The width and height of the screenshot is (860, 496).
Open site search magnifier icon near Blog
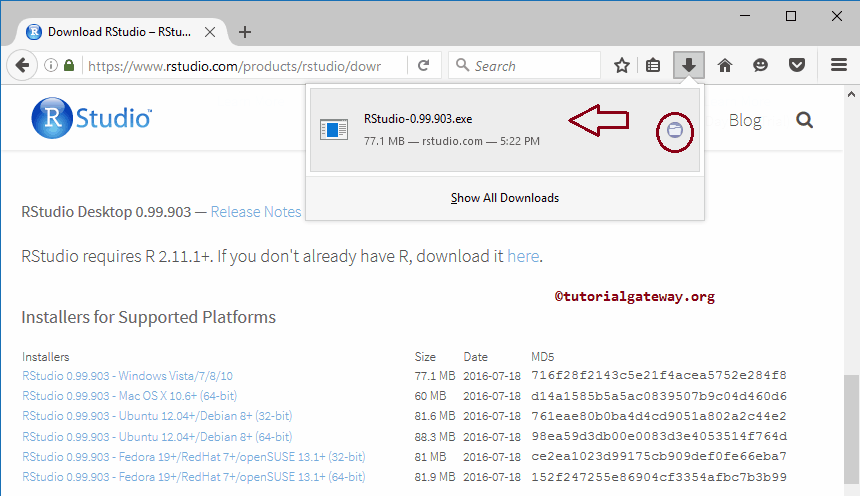pyautogui.click(x=805, y=120)
